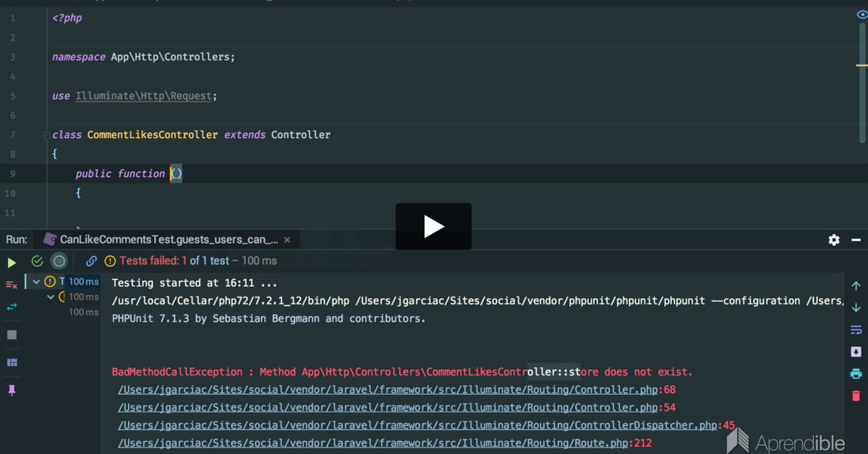Screen dimensions: 868x454
Task: Click the 'use Illuminate\Http\Request' import line
Action: (135, 96)
